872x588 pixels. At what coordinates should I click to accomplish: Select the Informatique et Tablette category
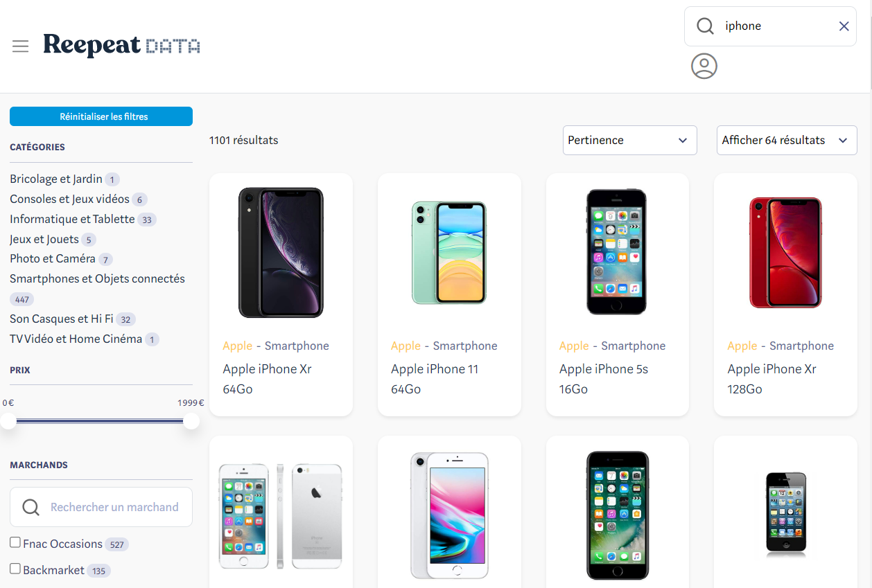click(x=72, y=219)
